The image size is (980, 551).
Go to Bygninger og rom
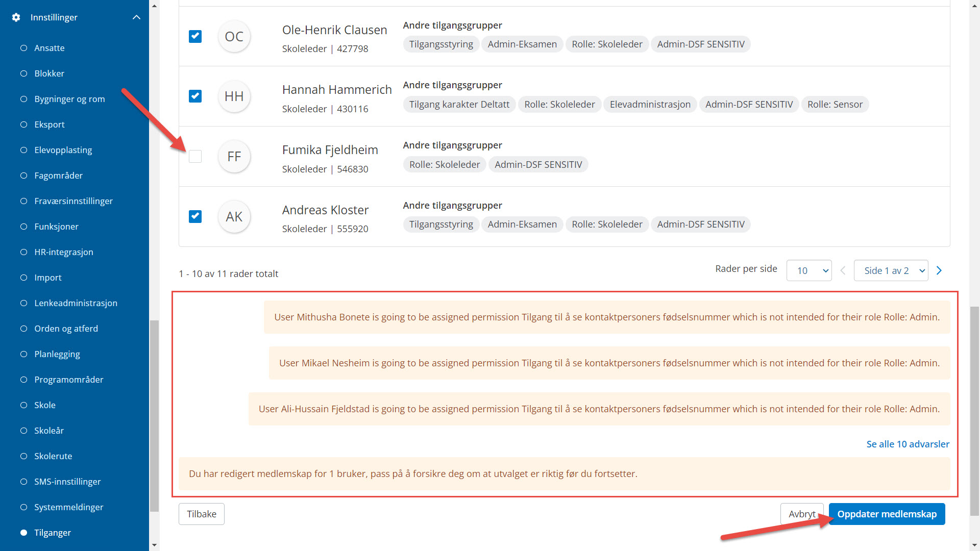[x=69, y=99]
